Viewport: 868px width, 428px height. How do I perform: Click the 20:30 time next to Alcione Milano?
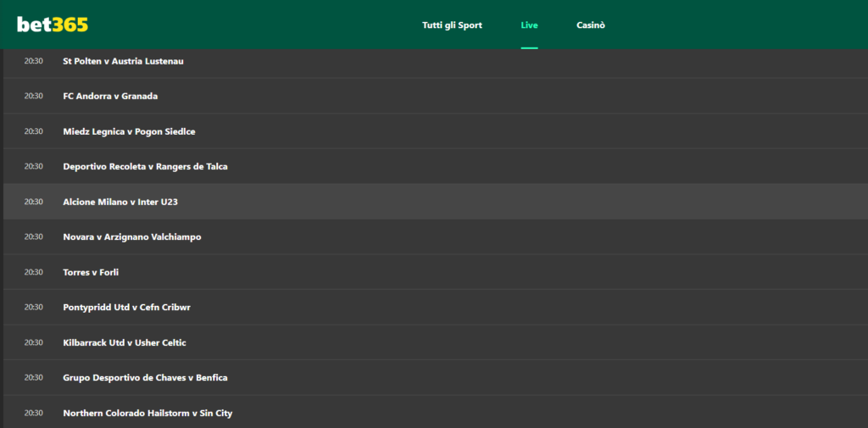pyautogui.click(x=33, y=202)
